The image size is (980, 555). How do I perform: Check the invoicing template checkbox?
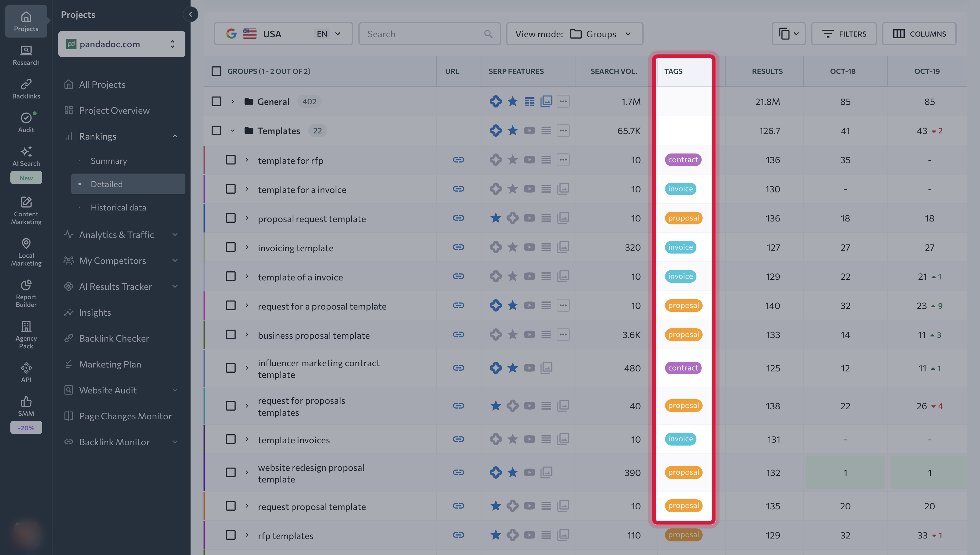pyautogui.click(x=230, y=247)
